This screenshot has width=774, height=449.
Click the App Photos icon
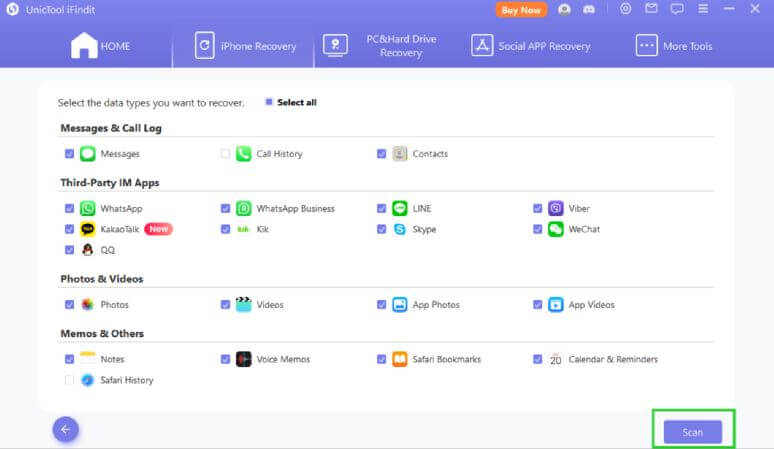[399, 304]
